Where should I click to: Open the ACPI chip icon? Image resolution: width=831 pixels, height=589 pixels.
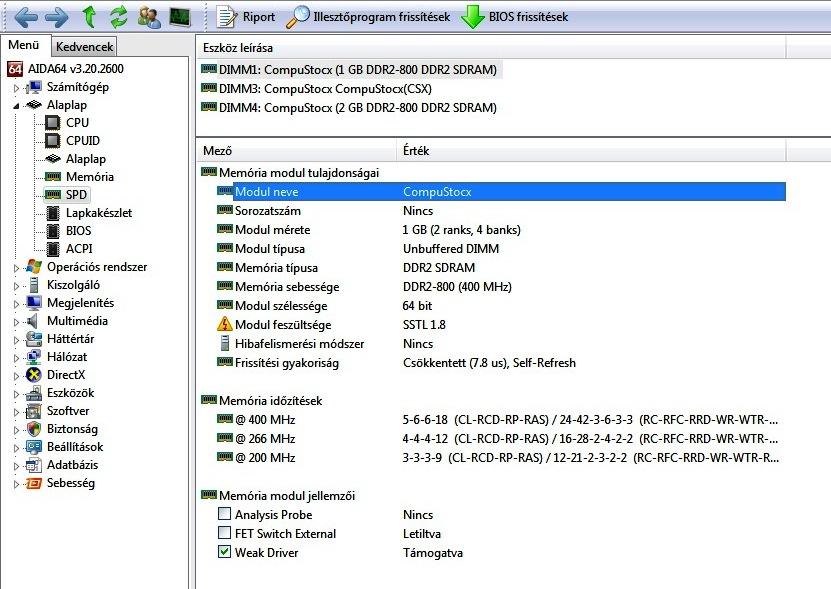pyautogui.click(x=52, y=249)
